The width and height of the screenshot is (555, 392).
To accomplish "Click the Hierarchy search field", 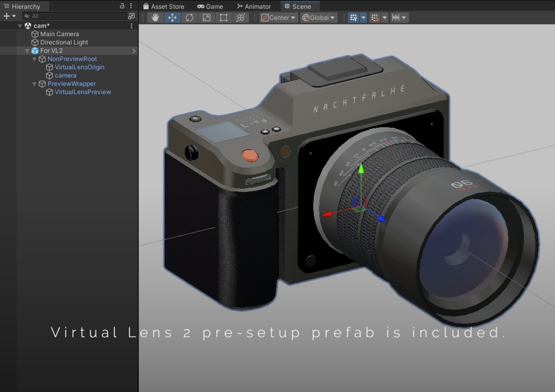I will tap(74, 16).
